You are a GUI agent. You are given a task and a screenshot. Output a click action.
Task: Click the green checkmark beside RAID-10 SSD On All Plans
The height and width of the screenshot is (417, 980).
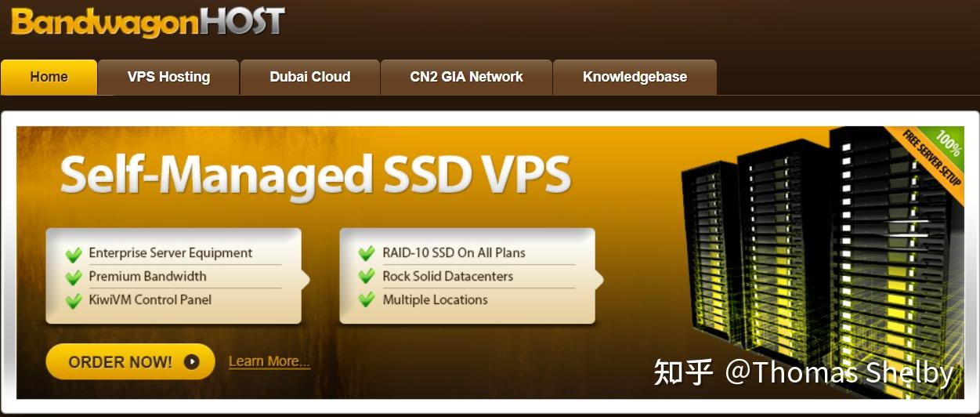click(367, 254)
